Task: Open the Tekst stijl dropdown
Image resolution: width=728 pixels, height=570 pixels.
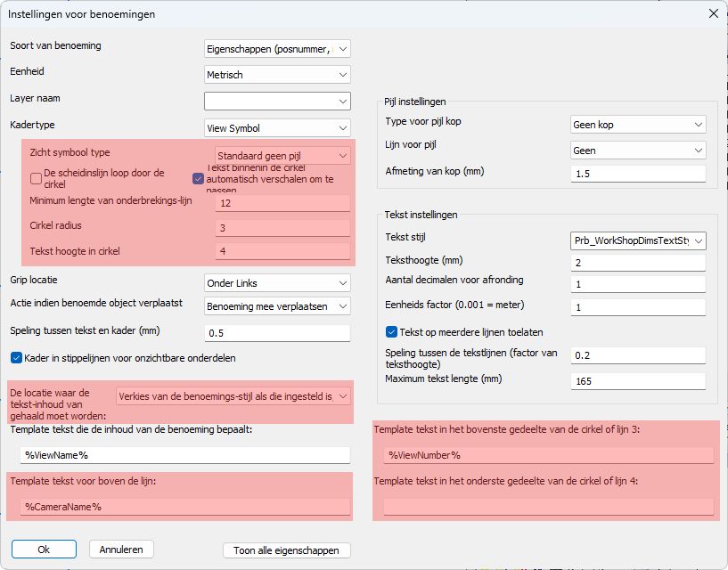Action: tap(638, 240)
